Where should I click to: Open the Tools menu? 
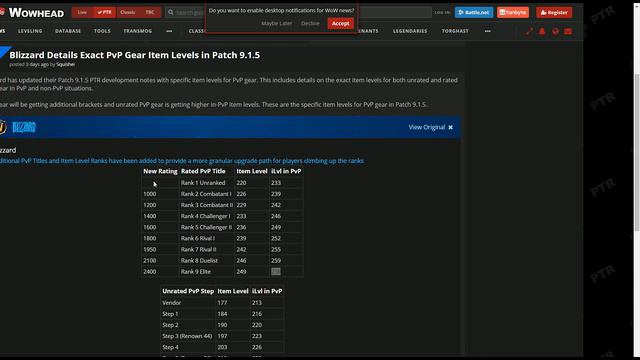click(x=102, y=31)
